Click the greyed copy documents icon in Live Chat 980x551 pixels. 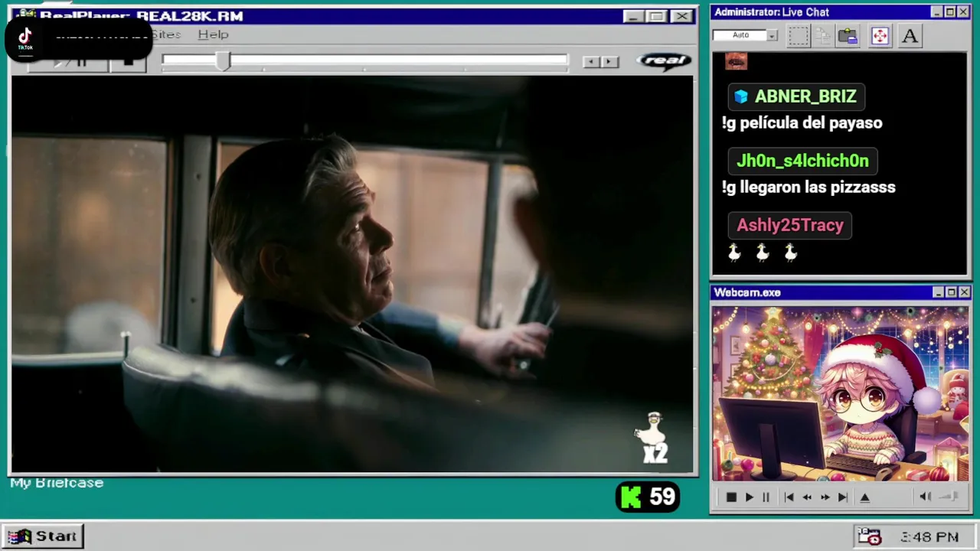(823, 36)
